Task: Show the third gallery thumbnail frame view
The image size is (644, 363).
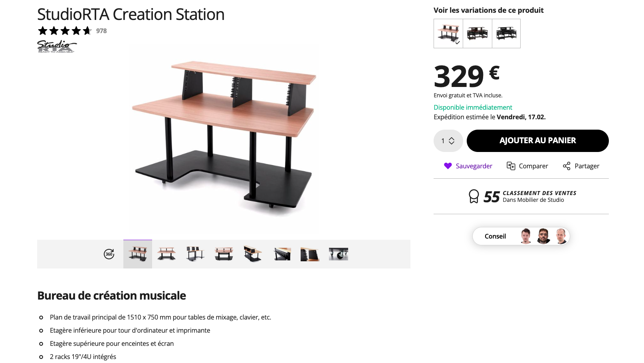Action: (195, 254)
